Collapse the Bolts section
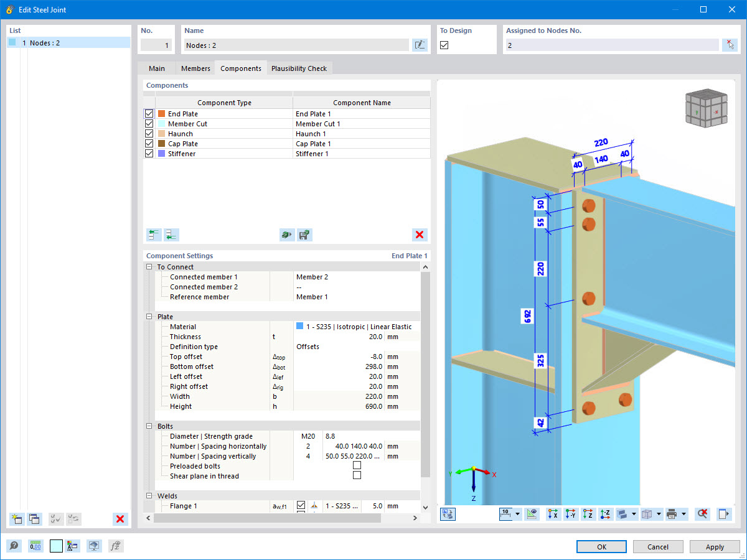The width and height of the screenshot is (747, 560). coord(149,426)
